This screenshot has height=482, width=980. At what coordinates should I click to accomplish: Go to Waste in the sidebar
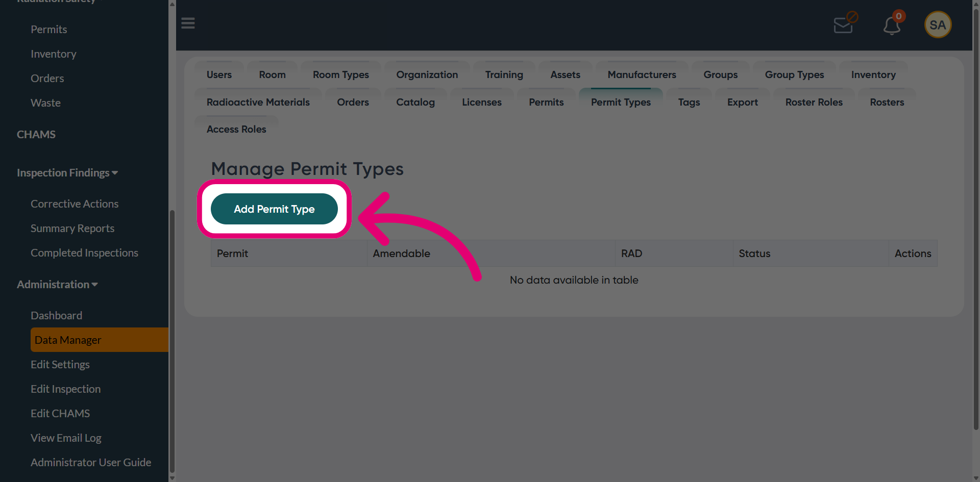point(46,103)
